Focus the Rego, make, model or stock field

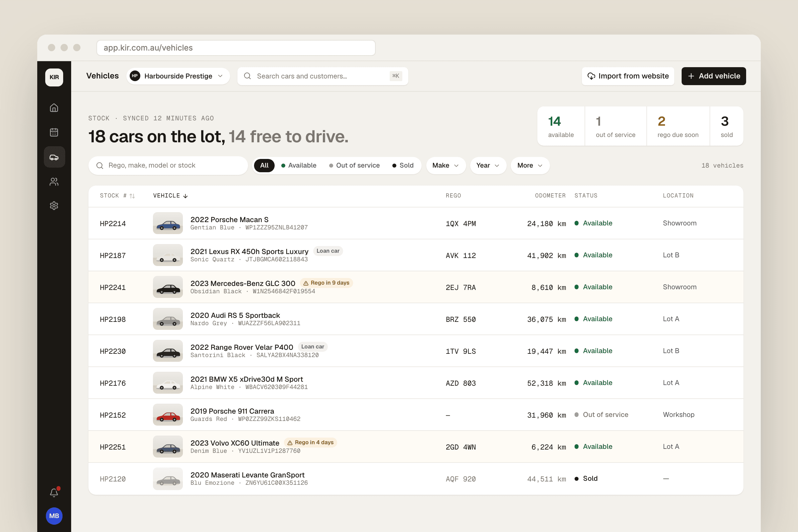[x=168, y=166]
